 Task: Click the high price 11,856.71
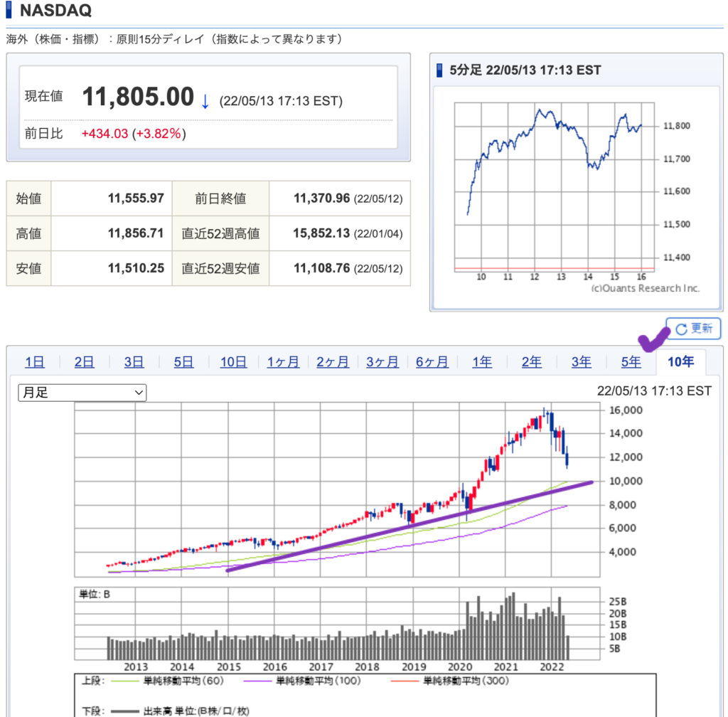click(136, 233)
